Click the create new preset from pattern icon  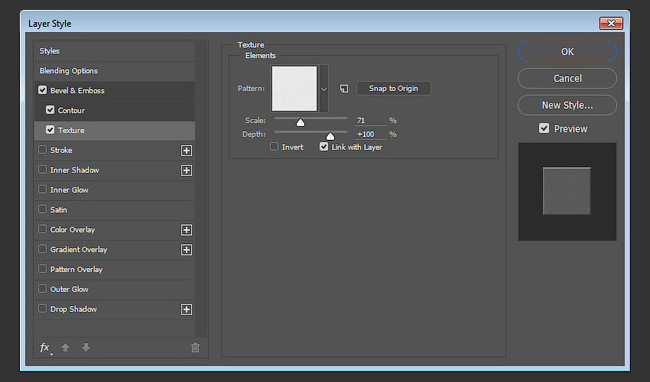click(x=344, y=89)
